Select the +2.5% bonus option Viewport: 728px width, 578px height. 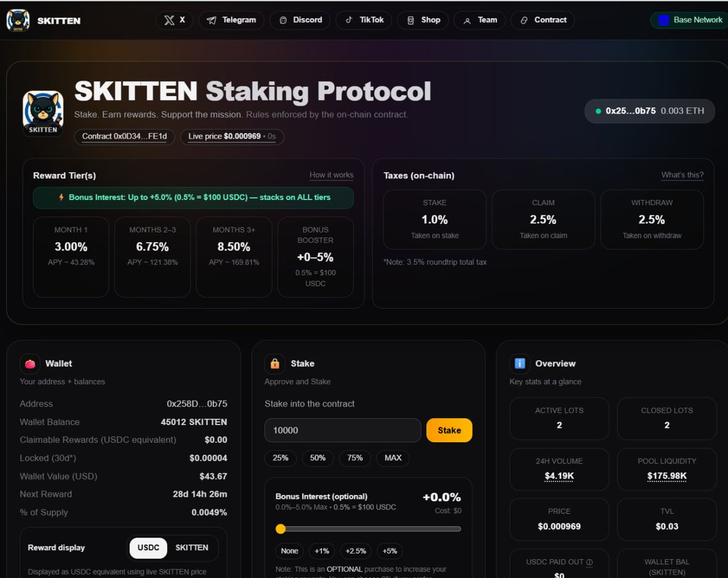point(356,551)
